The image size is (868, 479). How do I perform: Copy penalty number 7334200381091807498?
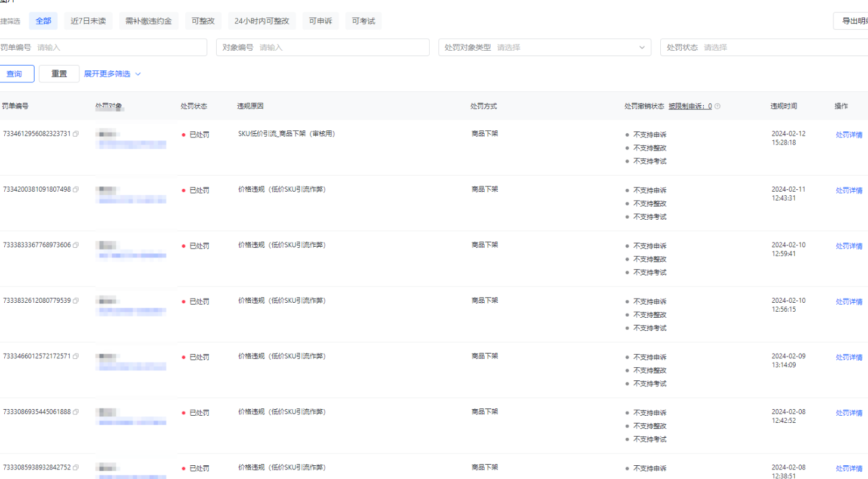pyautogui.click(x=76, y=189)
